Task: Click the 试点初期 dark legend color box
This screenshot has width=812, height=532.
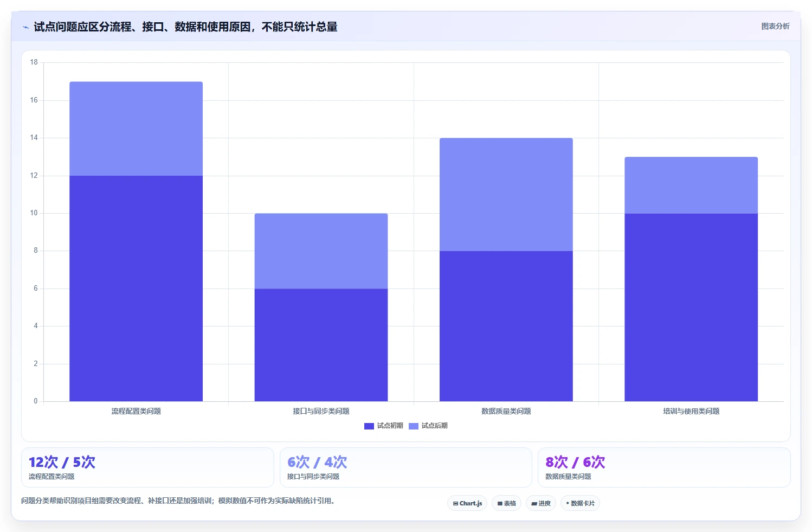Action: point(369,426)
